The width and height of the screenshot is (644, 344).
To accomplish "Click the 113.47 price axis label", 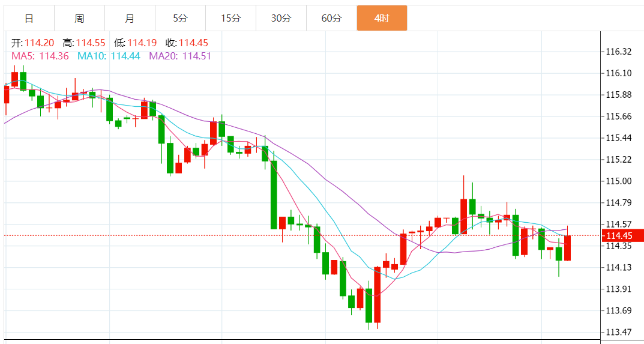I will 619,332.
